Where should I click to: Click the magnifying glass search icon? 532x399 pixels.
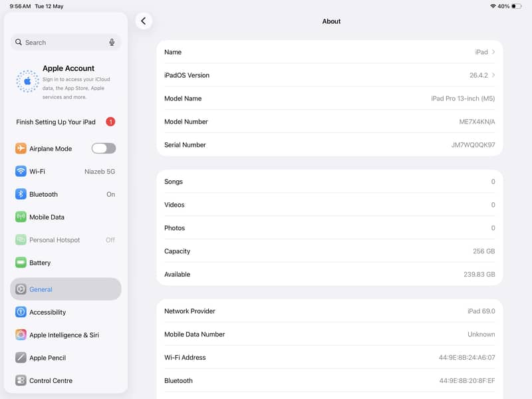tap(19, 42)
